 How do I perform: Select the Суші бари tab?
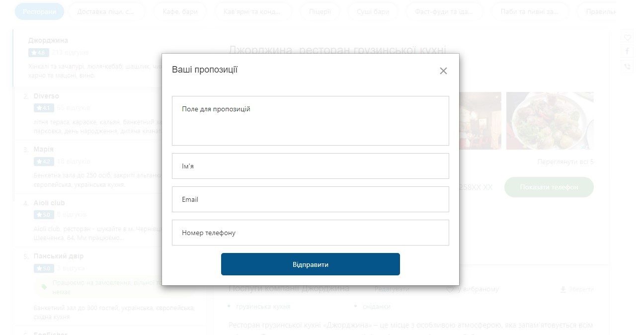pyautogui.click(x=373, y=11)
